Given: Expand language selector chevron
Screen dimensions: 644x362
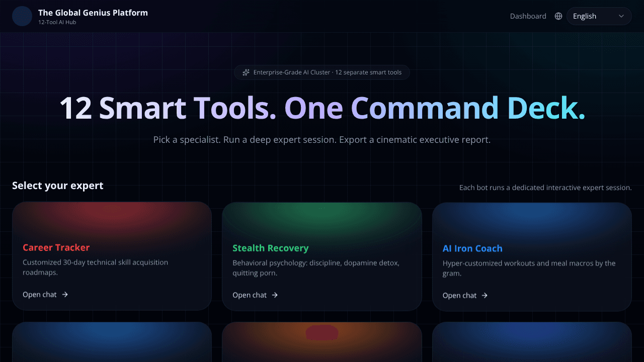Looking at the screenshot, I should [x=621, y=16].
